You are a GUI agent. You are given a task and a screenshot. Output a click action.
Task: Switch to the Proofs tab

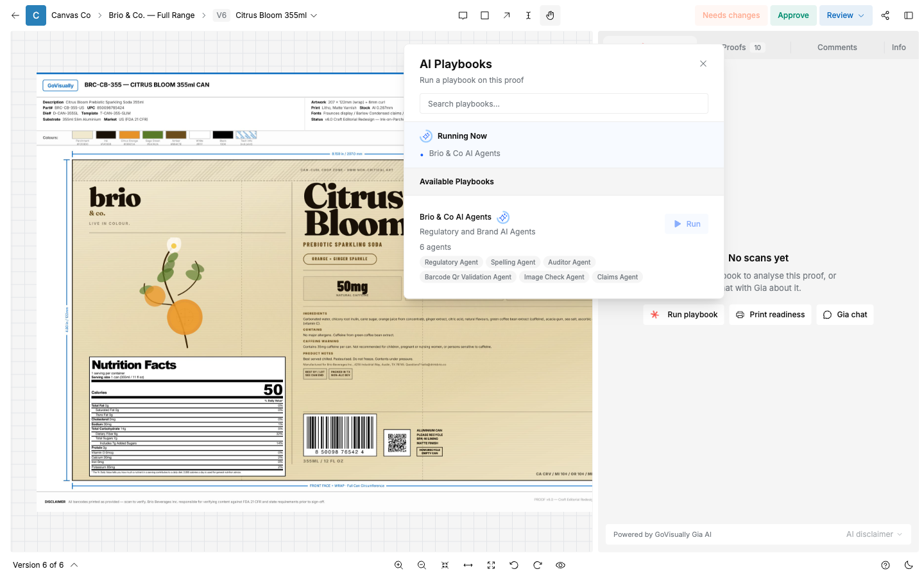744,48
